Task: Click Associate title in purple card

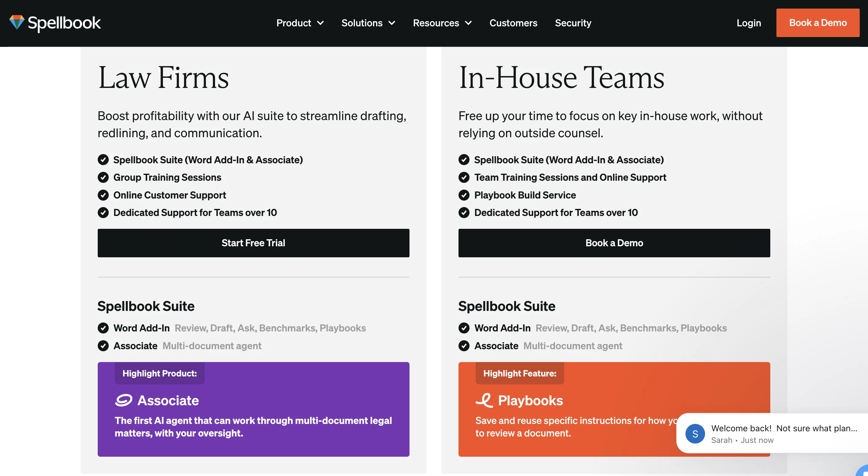Action: click(x=168, y=400)
